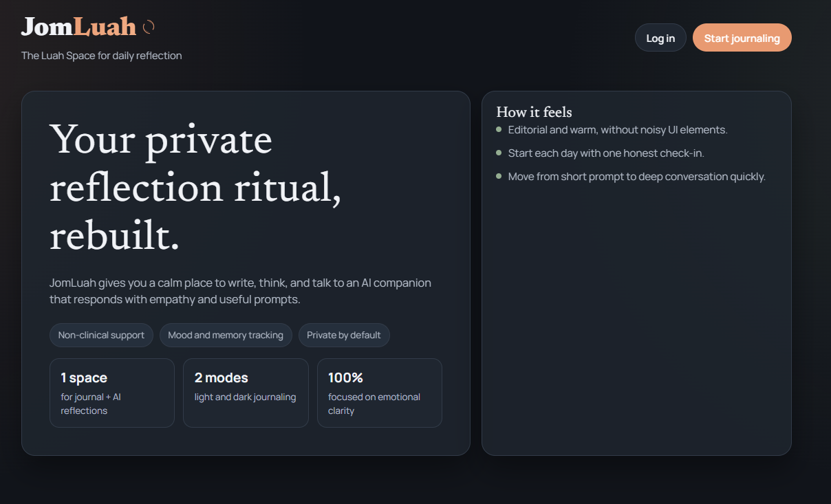Click "Start each day with one honest check-in" text

(606, 153)
